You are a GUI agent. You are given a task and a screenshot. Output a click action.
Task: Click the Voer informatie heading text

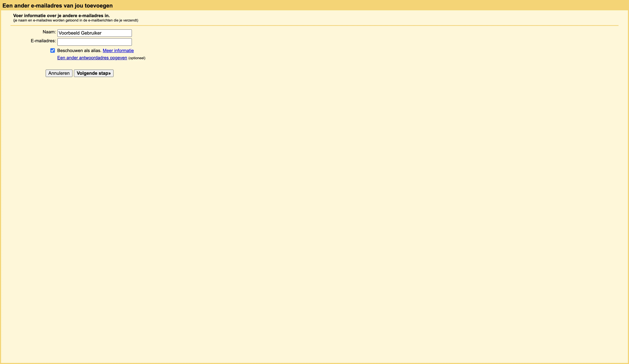point(62,16)
